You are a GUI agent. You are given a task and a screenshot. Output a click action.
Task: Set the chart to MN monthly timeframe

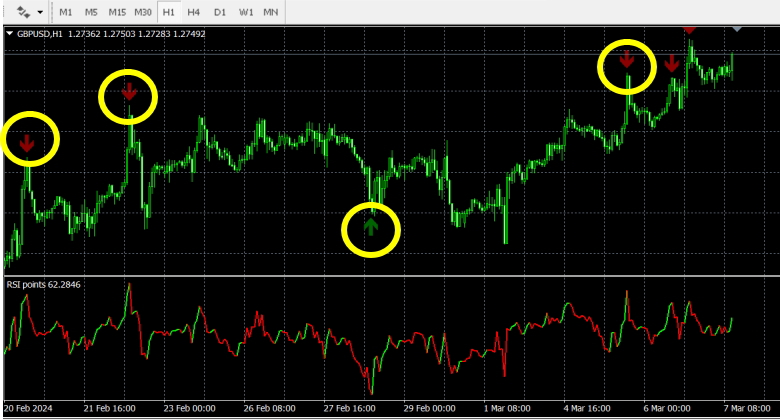tap(271, 12)
